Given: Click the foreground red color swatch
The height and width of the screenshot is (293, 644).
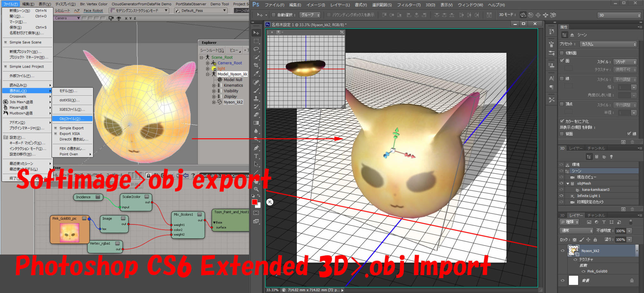Looking at the screenshot, I should coord(255,202).
